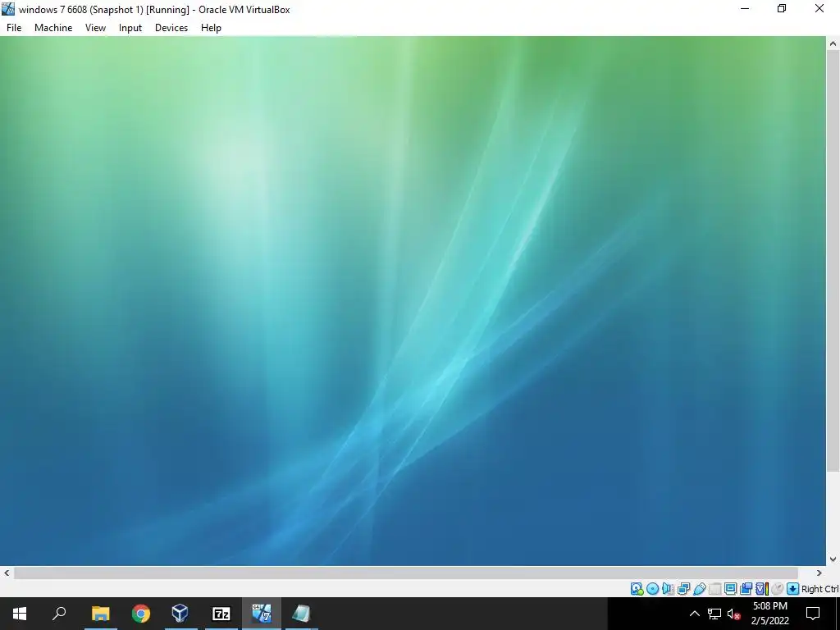Open the hard disk activity indicator

pos(637,589)
